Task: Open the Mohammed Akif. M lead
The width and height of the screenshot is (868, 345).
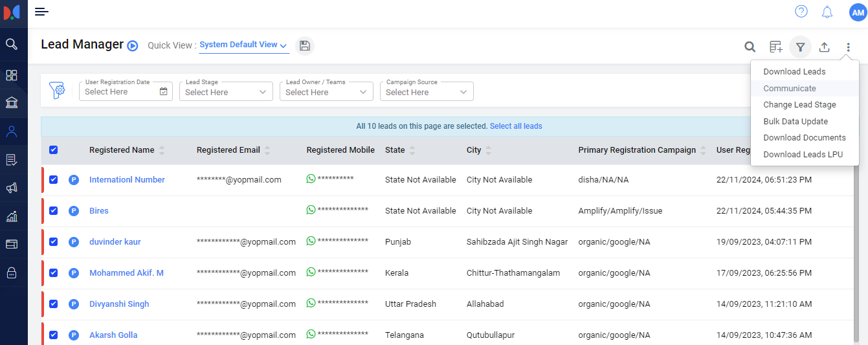Action: tap(126, 273)
